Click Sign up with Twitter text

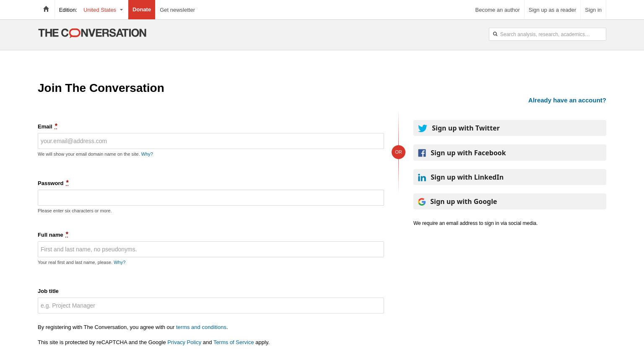[x=466, y=128]
